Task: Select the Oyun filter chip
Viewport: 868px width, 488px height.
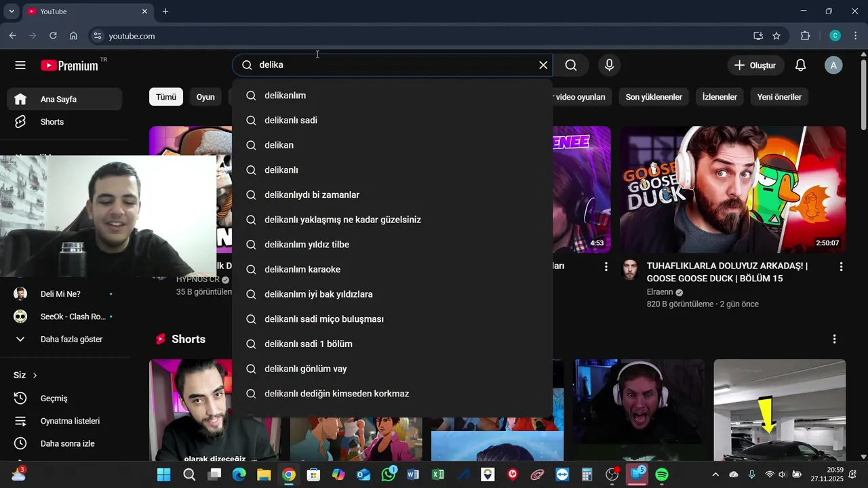Action: click(x=205, y=97)
